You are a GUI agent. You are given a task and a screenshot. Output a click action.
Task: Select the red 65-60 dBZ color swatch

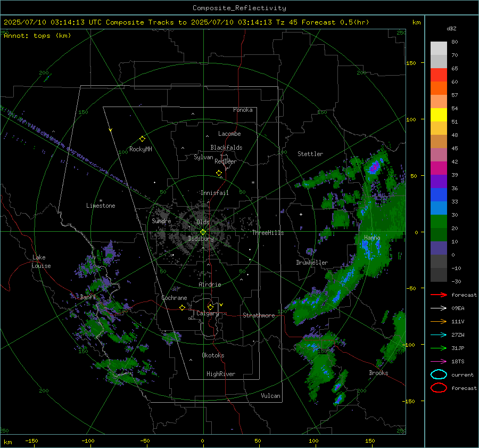439,75
